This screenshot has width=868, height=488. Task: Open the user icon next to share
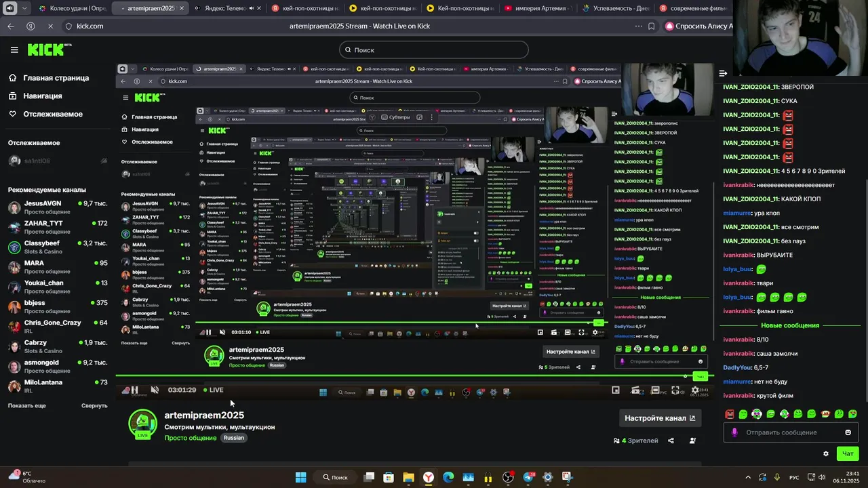point(692,441)
